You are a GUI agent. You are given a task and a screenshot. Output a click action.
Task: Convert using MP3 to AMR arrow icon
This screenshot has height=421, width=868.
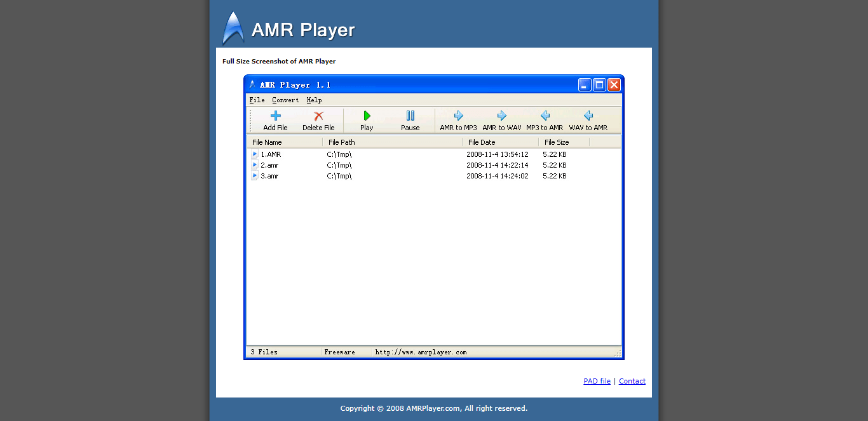(545, 116)
